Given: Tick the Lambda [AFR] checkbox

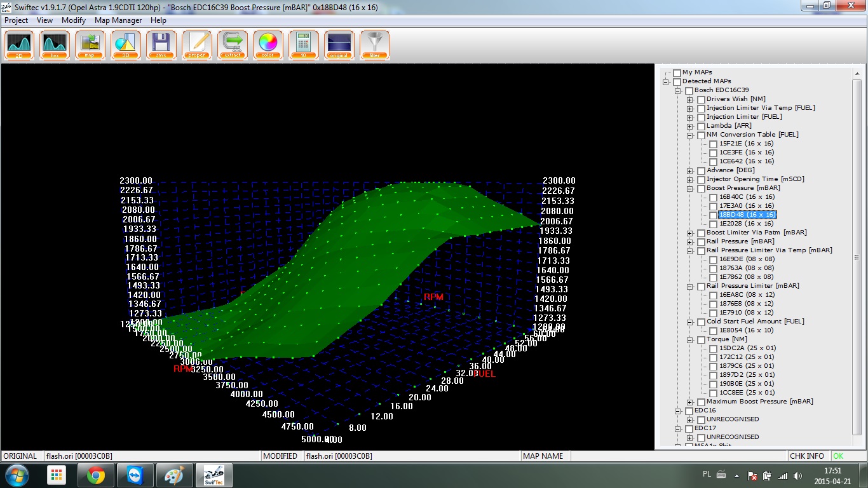Looking at the screenshot, I should click(701, 126).
